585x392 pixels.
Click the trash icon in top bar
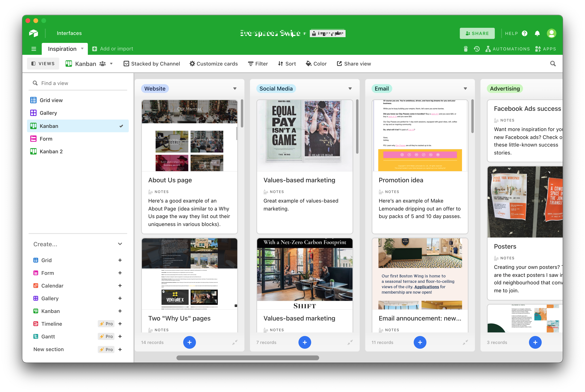click(465, 49)
